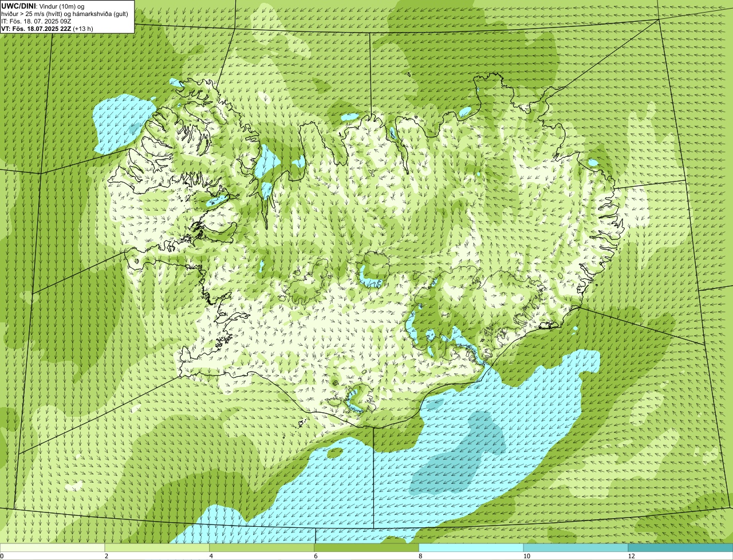This screenshot has width=733, height=560.
Task: Click the 'UWC/DINI: Vindur (10m) og' title line
Action: (x=43, y=6)
